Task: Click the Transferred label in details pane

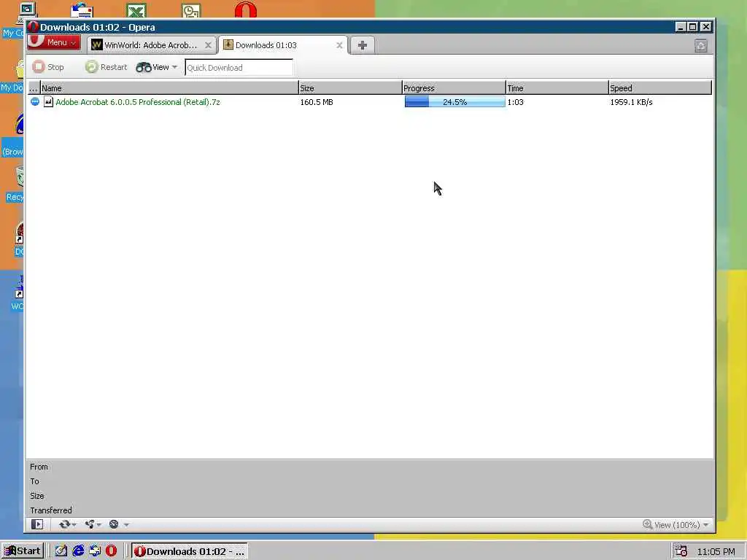Action: [x=50, y=510]
